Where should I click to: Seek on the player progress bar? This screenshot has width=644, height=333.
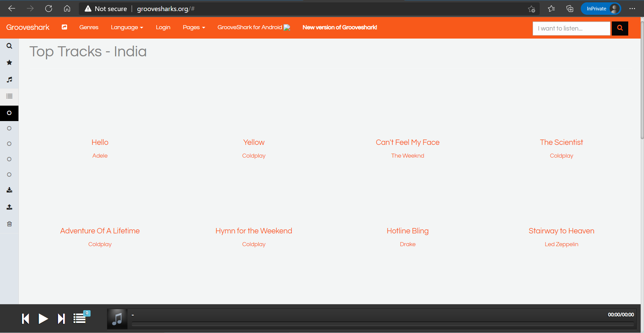(x=383, y=324)
